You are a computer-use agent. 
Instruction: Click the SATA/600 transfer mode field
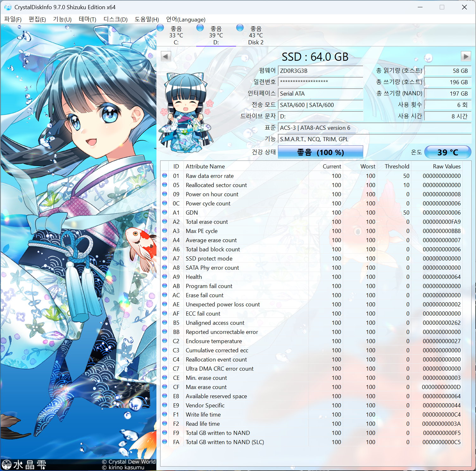[x=320, y=105]
